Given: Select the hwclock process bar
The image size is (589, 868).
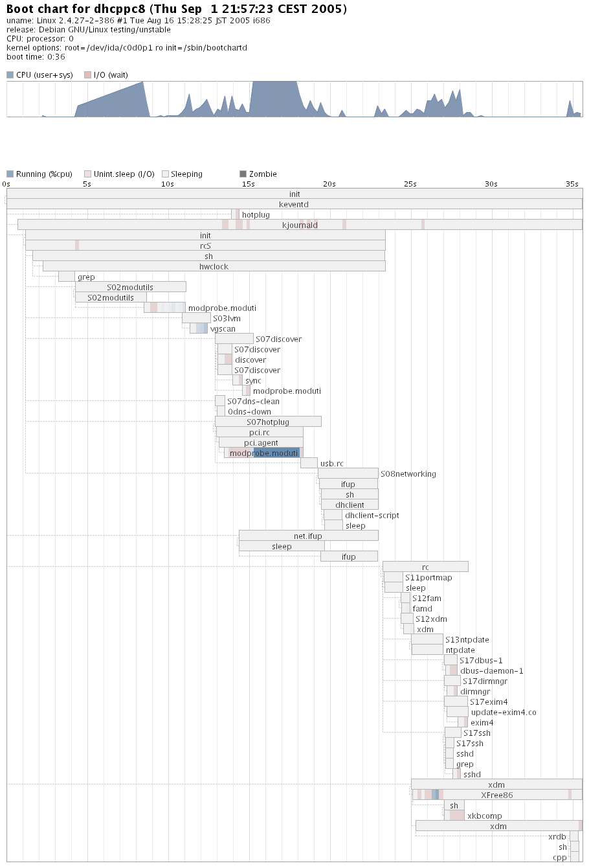Looking at the screenshot, I should pos(214,266).
